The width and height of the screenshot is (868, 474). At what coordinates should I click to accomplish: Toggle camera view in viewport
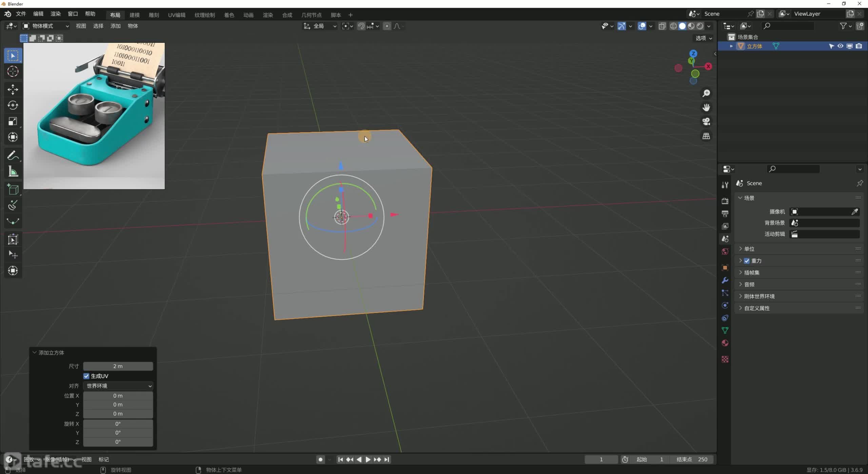[706, 121]
